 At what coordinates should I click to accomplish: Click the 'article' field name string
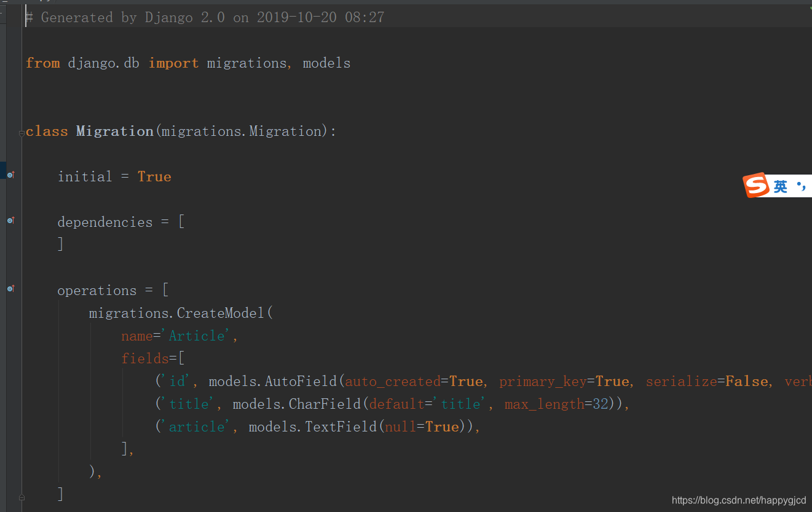[x=197, y=427]
